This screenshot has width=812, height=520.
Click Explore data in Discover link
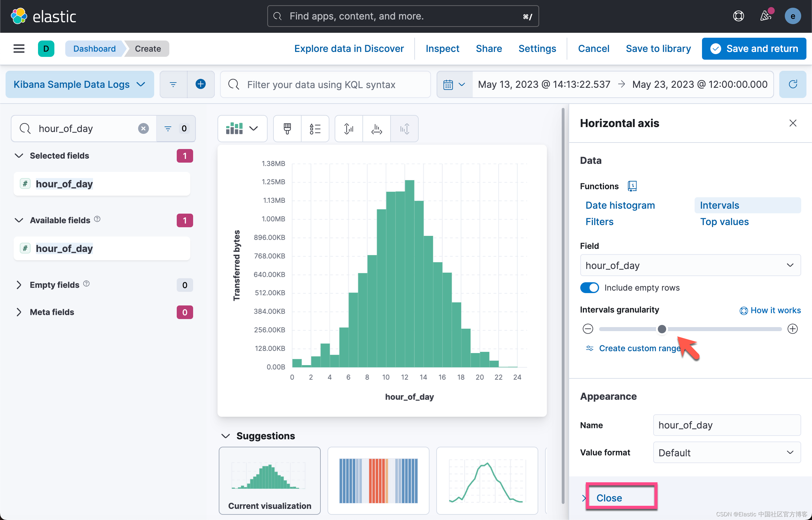click(349, 49)
